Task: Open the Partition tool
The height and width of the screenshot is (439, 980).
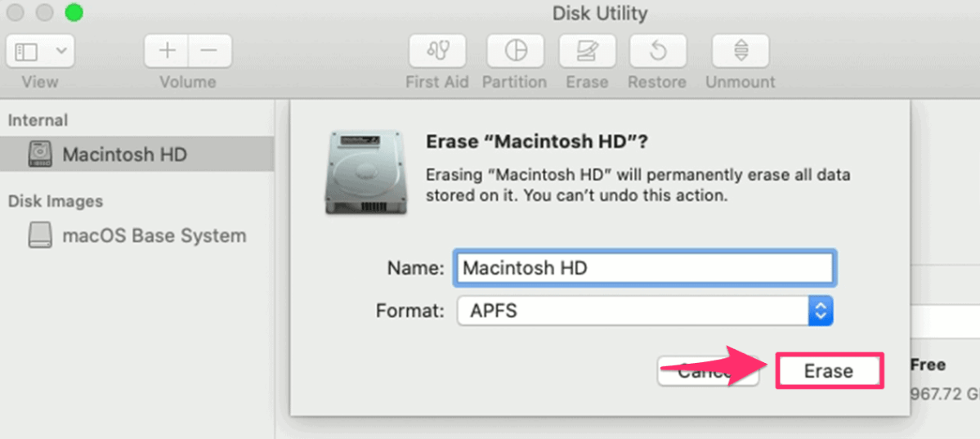Action: pos(515,51)
